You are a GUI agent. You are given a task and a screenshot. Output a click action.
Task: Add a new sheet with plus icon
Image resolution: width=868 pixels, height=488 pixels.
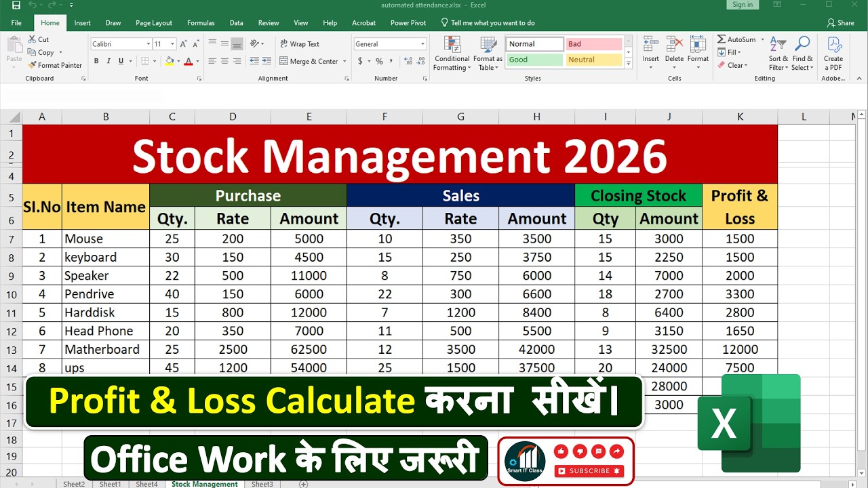303,484
